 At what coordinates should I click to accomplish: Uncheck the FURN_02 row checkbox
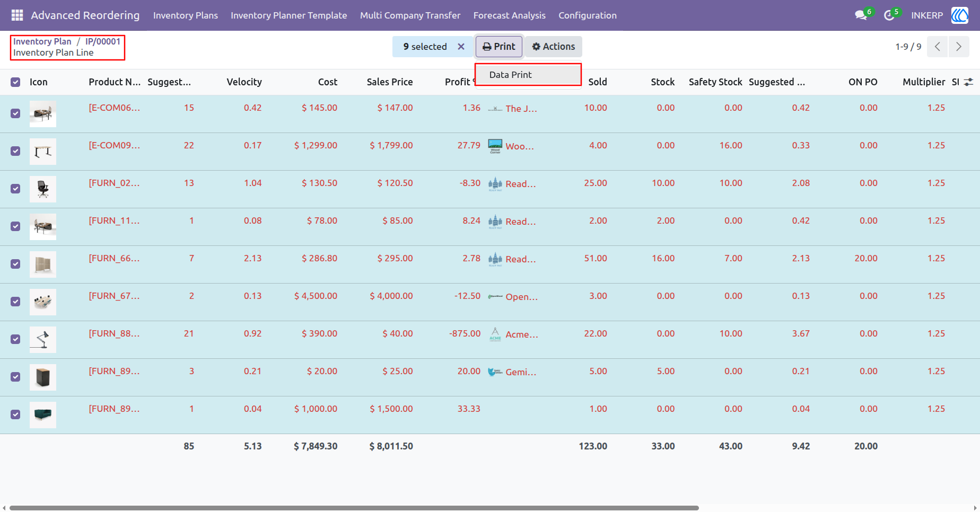15,189
